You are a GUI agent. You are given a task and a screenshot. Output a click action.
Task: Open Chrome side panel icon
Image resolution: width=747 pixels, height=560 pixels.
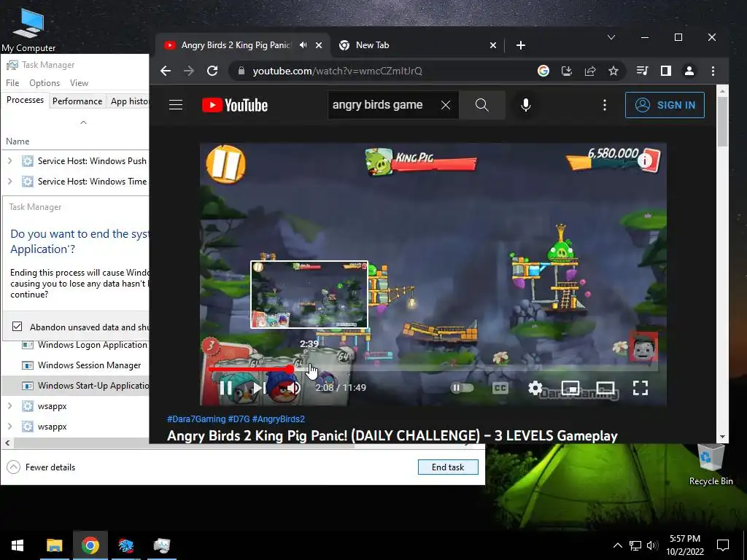[x=665, y=71]
